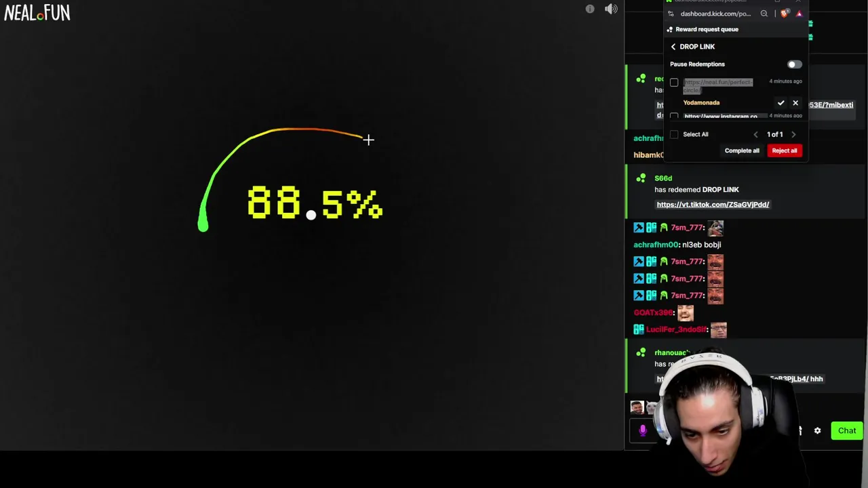Click the Yodamonada username in the queue
868x488 pixels.
point(701,102)
